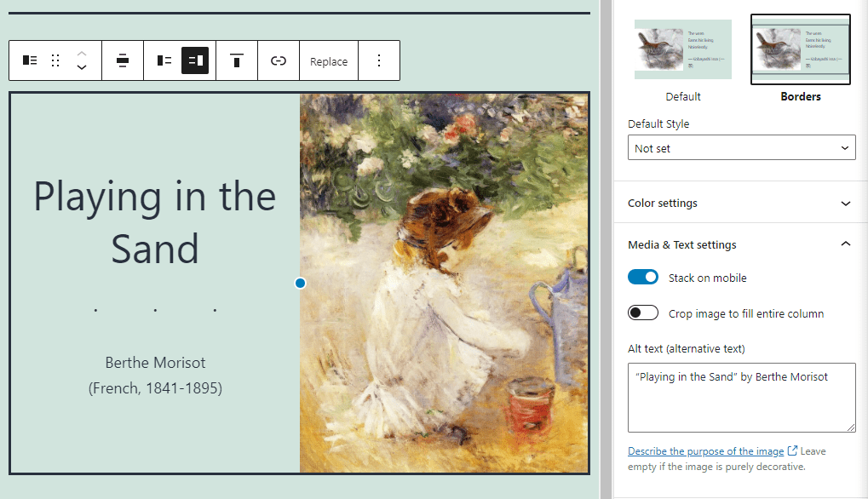
Task: Select show media on left icon
Action: point(164,60)
